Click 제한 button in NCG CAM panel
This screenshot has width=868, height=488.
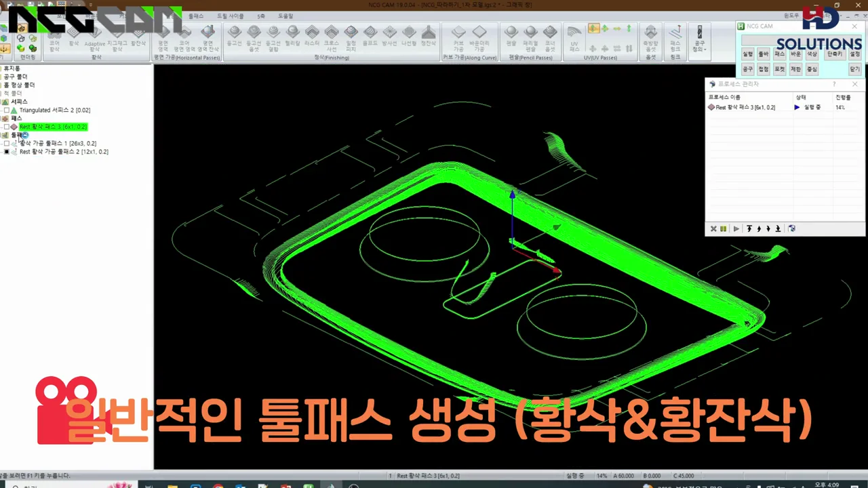point(796,69)
